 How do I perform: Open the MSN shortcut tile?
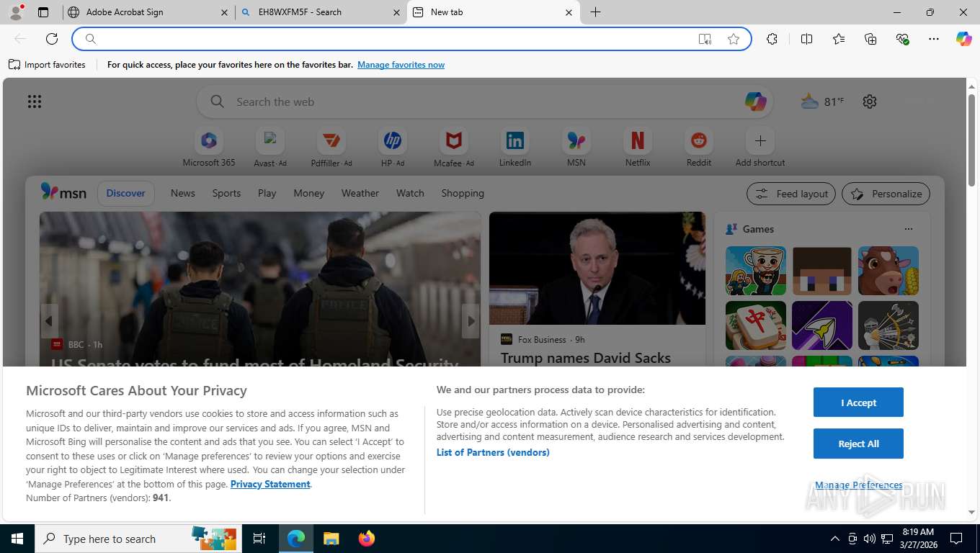(576, 148)
